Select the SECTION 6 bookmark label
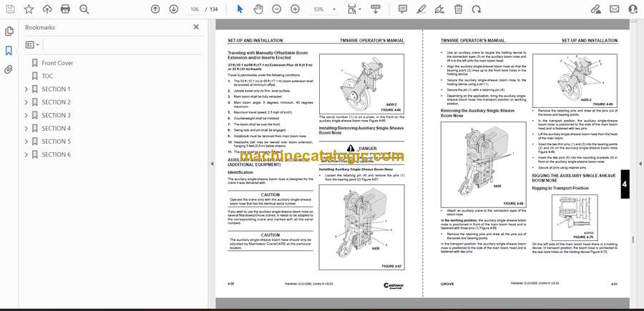The height and width of the screenshot is (311, 644). [56, 154]
